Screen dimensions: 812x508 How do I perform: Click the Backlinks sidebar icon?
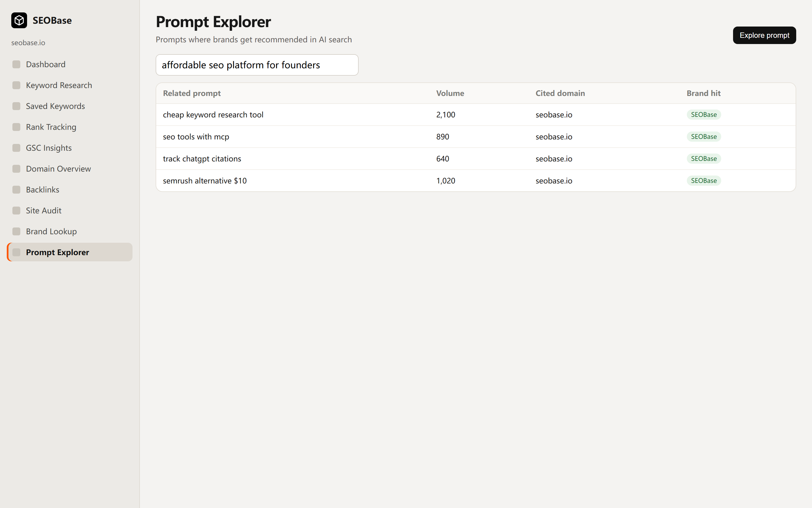pyautogui.click(x=16, y=189)
